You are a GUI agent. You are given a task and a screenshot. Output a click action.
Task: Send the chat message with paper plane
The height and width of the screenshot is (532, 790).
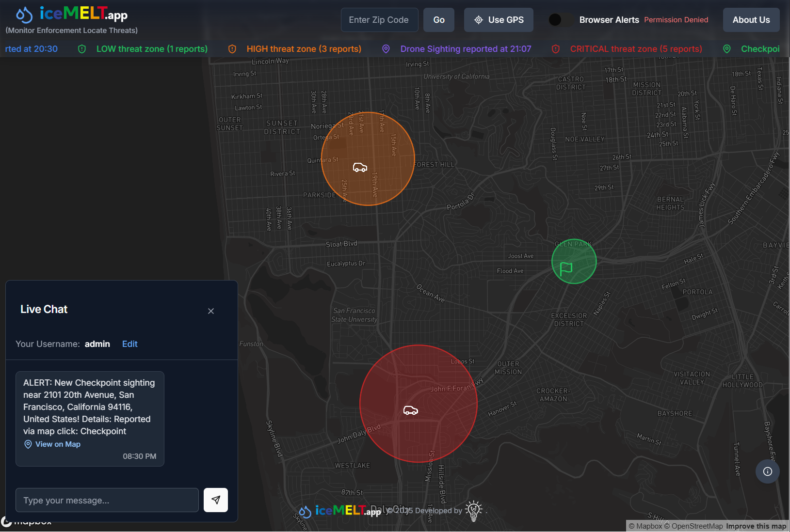coord(216,500)
